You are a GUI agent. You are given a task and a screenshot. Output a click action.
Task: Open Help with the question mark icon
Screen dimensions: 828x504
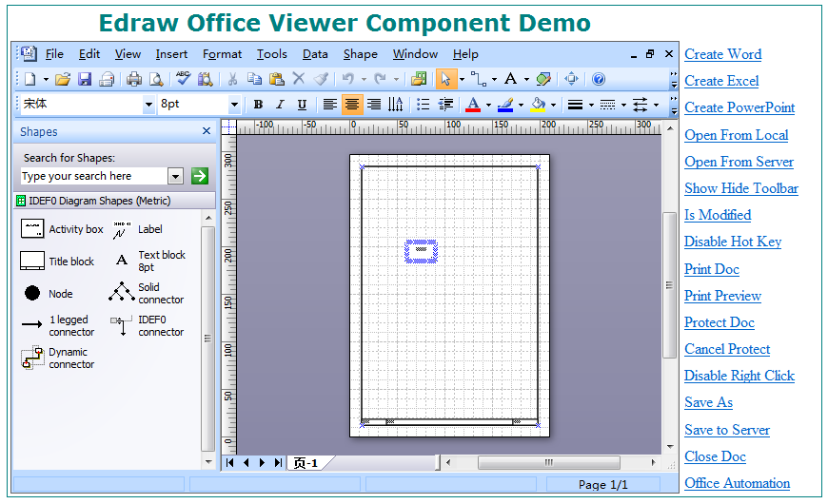(599, 79)
